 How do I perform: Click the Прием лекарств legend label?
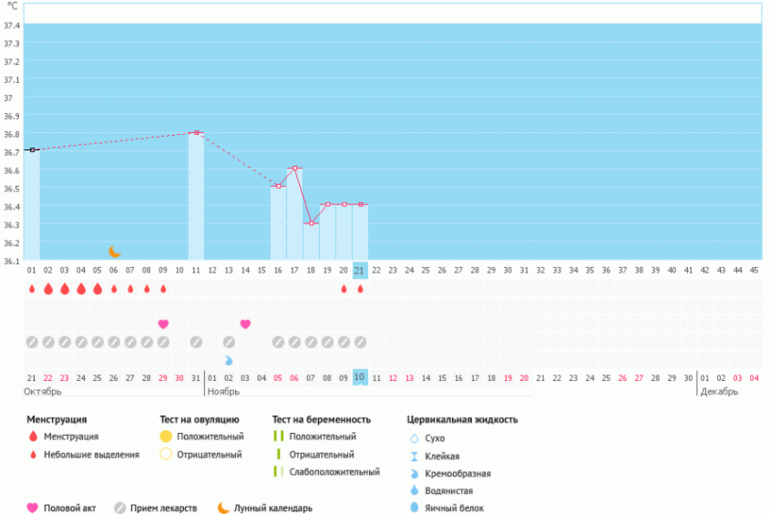[164, 508]
